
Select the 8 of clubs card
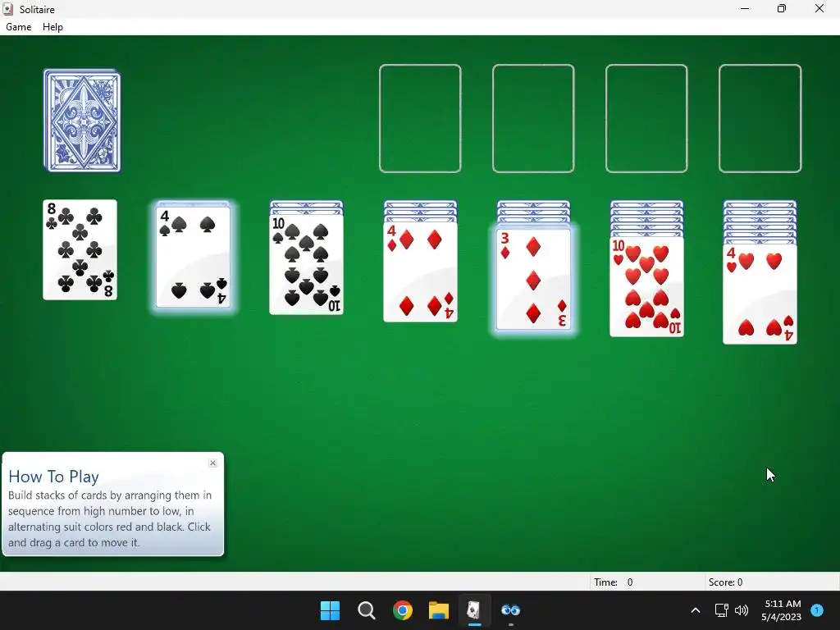80,249
